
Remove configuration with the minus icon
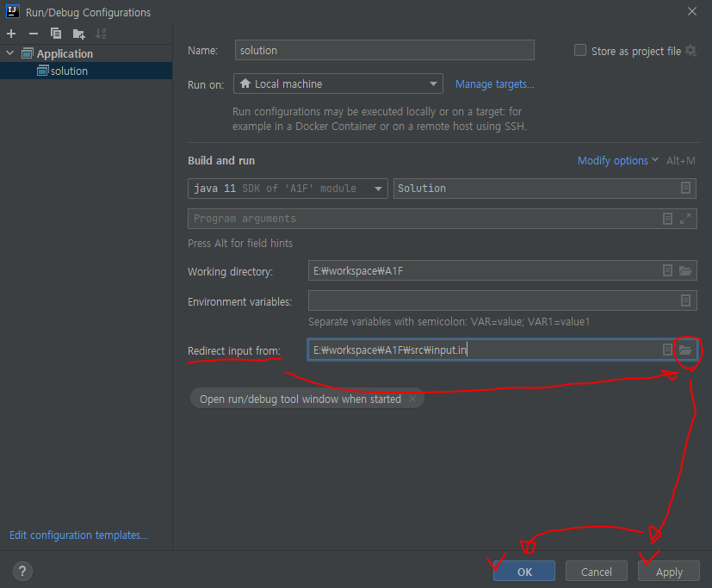click(34, 34)
